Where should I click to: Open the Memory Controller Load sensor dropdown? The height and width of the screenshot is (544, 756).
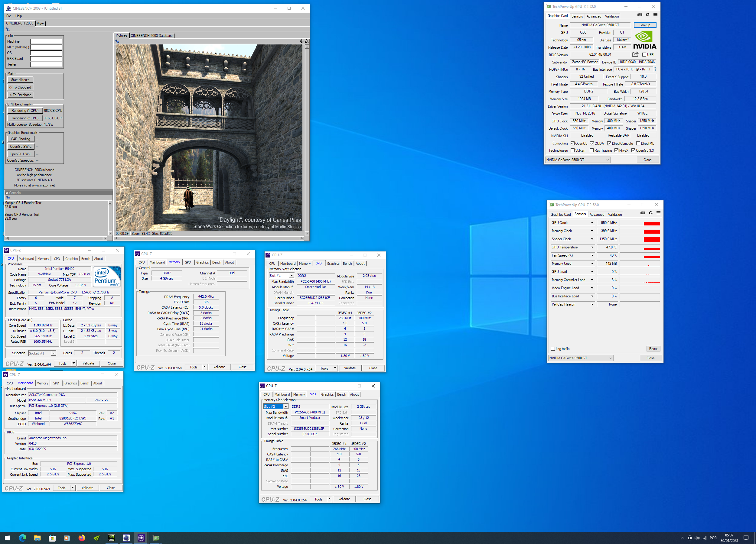[592, 280]
